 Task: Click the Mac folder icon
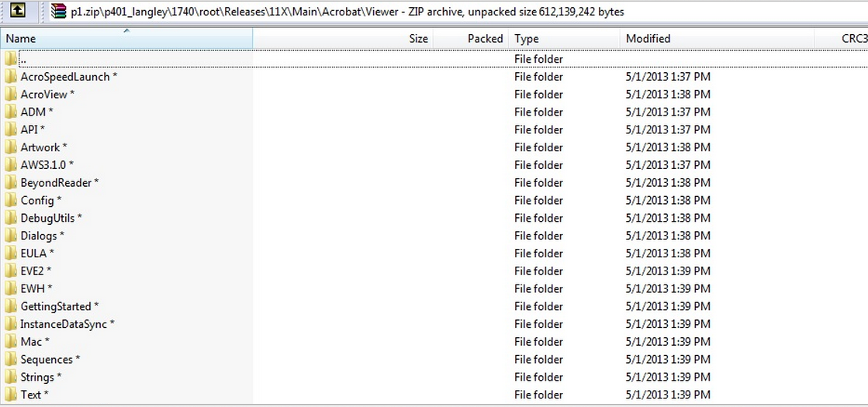(x=11, y=342)
